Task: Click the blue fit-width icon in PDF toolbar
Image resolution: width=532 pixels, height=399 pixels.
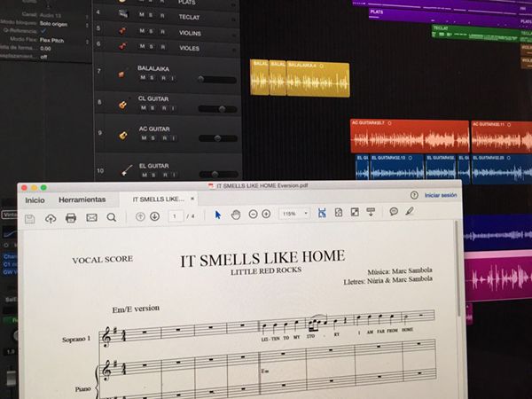Action: click(322, 213)
